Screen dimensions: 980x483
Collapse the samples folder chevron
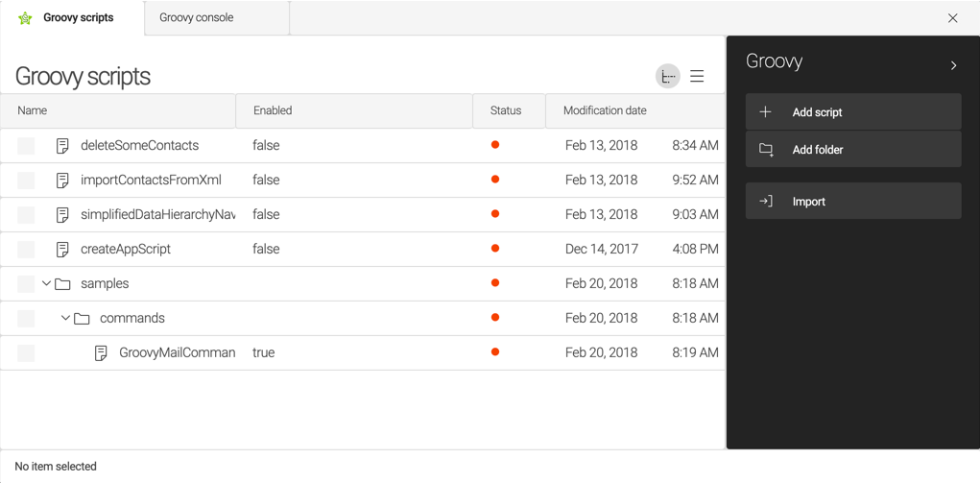coord(46,283)
